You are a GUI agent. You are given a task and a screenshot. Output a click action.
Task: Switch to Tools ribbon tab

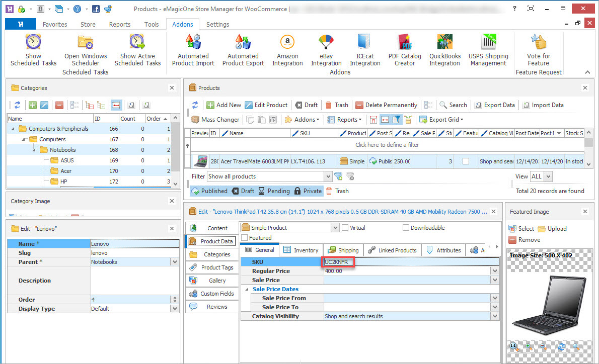[x=152, y=24]
